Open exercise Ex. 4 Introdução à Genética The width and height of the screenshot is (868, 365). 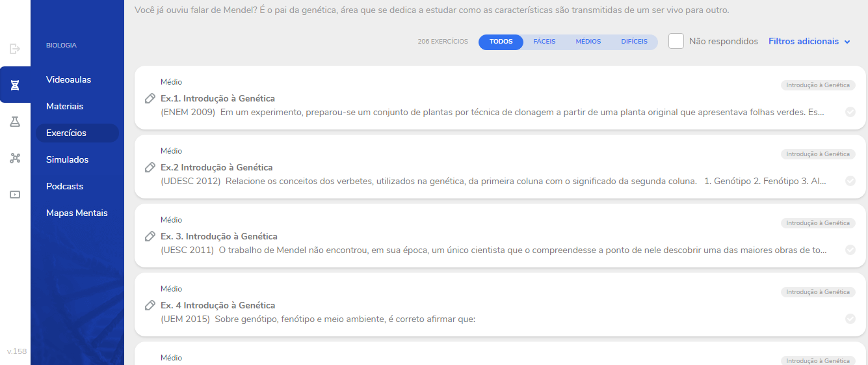point(218,306)
